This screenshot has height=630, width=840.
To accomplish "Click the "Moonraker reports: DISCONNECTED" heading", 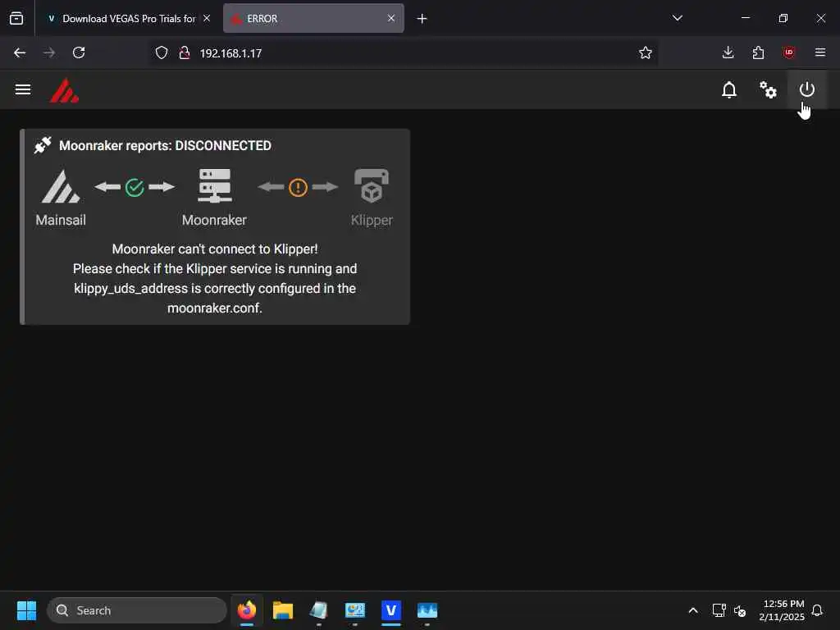I will pyautogui.click(x=165, y=146).
